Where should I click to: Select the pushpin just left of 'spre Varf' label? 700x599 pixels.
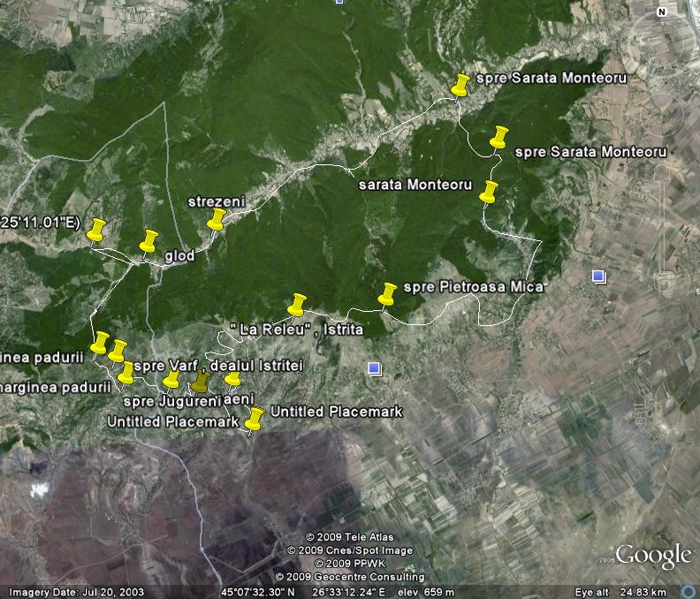126,373
